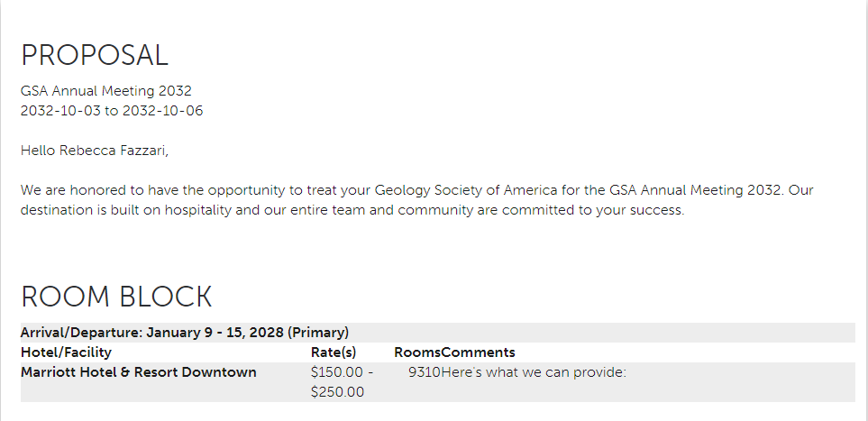Click the Arrival/Departure January 9 - 15 row
The height and width of the screenshot is (421, 868).
(x=438, y=333)
